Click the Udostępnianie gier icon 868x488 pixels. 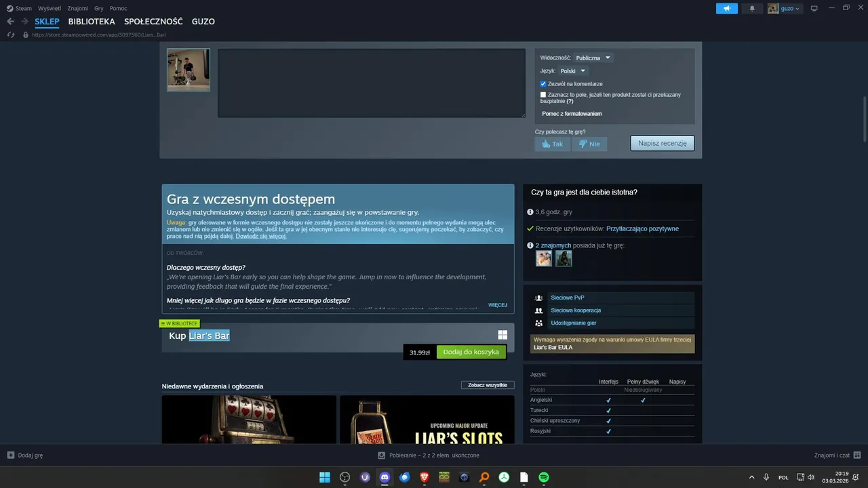538,323
